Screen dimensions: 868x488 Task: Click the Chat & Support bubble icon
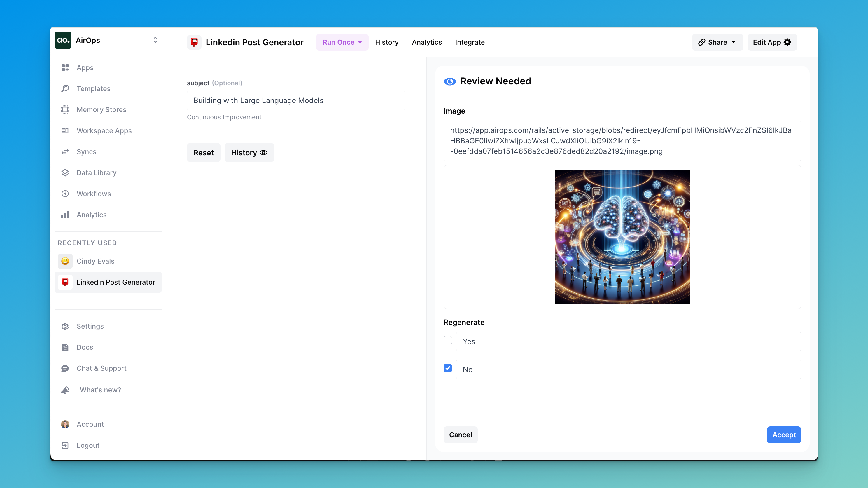click(65, 368)
